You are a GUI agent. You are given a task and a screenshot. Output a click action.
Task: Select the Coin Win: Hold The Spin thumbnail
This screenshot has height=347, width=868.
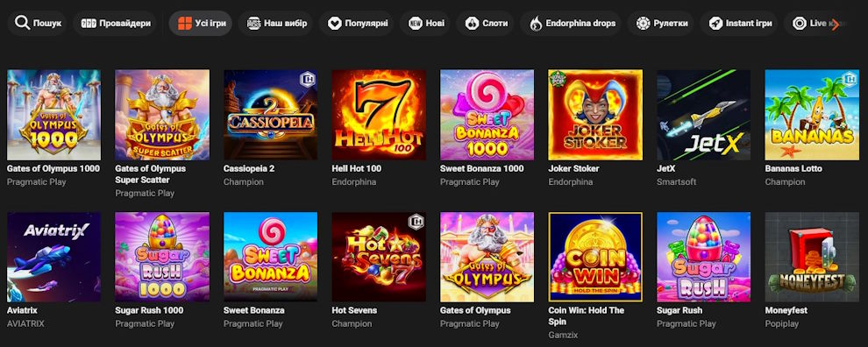click(595, 257)
